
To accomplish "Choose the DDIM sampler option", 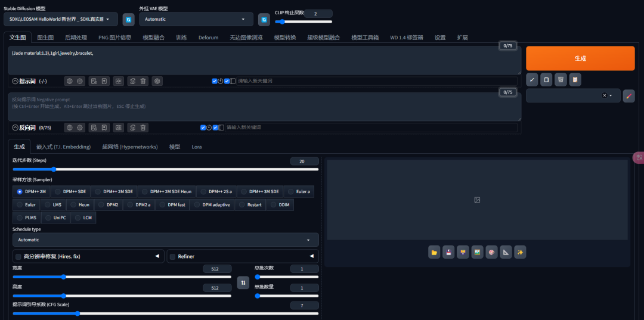I will pos(280,204).
